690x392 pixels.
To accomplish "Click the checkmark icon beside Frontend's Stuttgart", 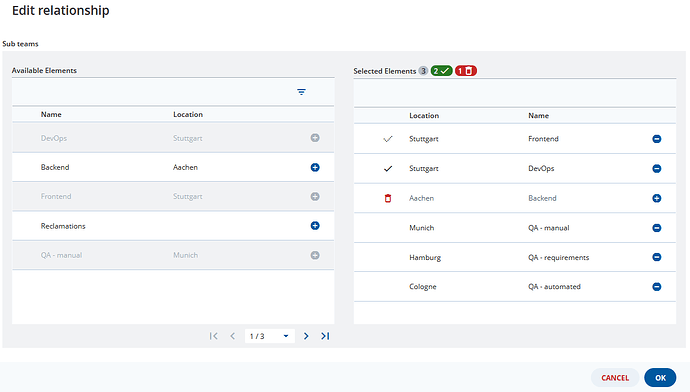I will pyautogui.click(x=388, y=139).
